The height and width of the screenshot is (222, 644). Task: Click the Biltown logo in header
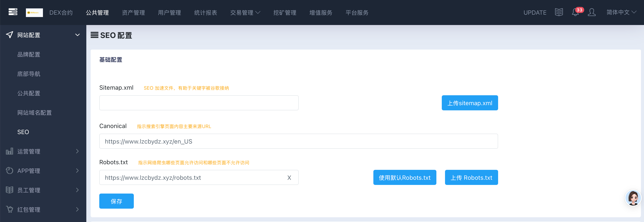[x=34, y=13]
